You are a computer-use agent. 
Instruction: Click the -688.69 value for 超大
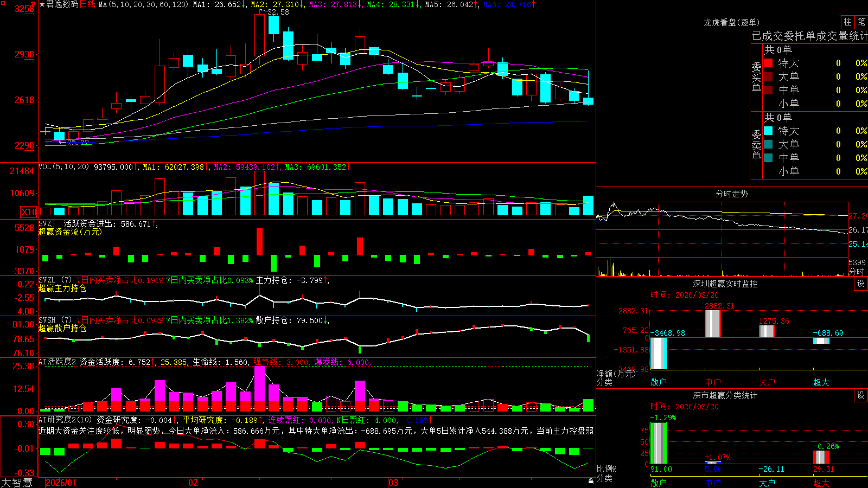(828, 333)
